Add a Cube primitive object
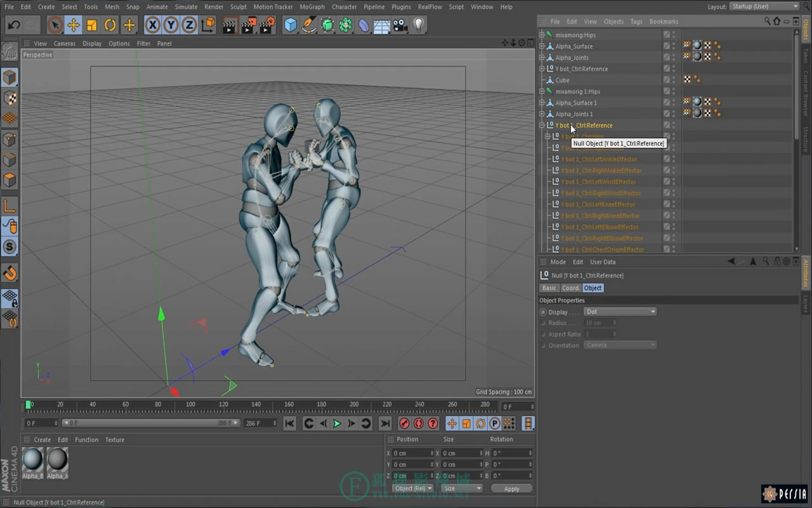The width and height of the screenshot is (812, 508). pos(291,25)
